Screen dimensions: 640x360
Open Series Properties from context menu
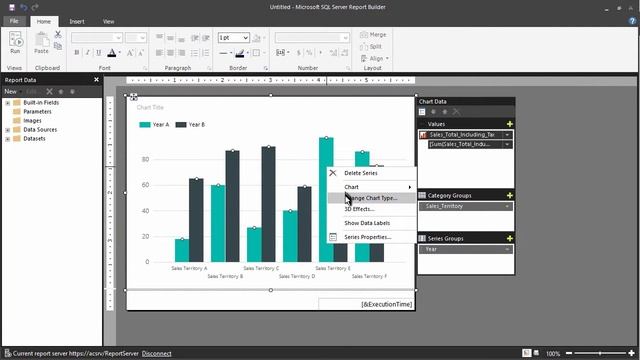[372, 237]
